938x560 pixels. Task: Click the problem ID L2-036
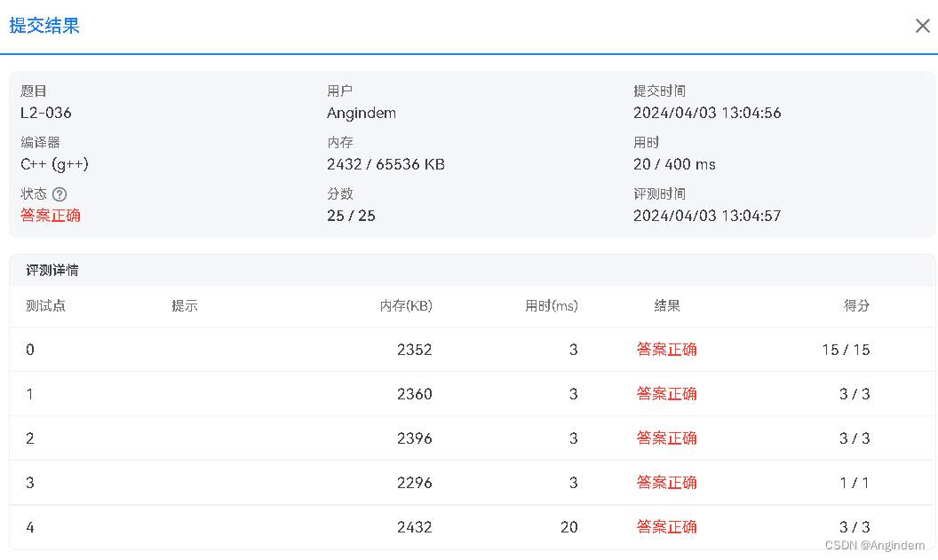(46, 113)
